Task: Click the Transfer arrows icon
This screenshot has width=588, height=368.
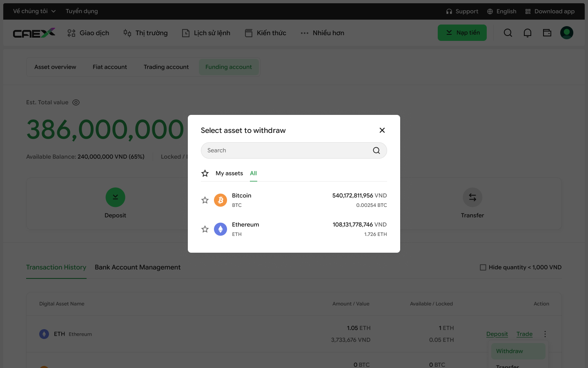Action: tap(472, 197)
